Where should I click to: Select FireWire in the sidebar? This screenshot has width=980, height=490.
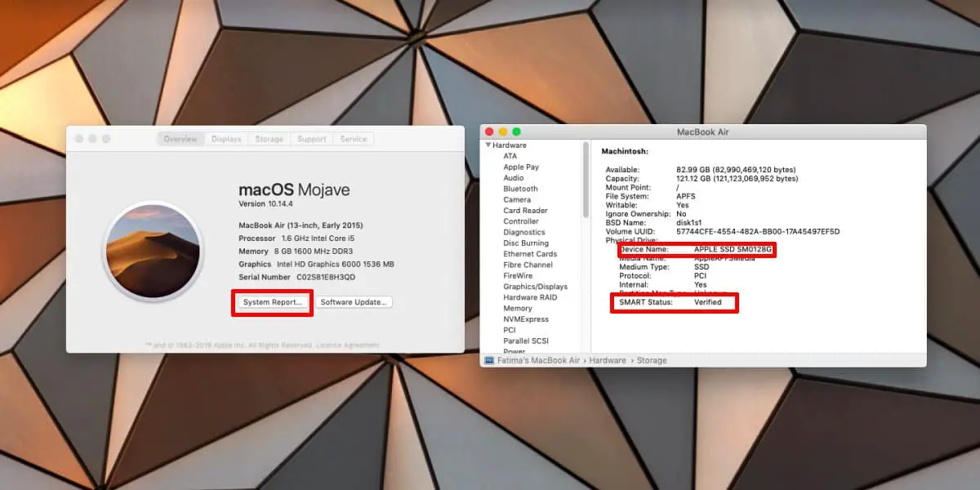point(518,276)
